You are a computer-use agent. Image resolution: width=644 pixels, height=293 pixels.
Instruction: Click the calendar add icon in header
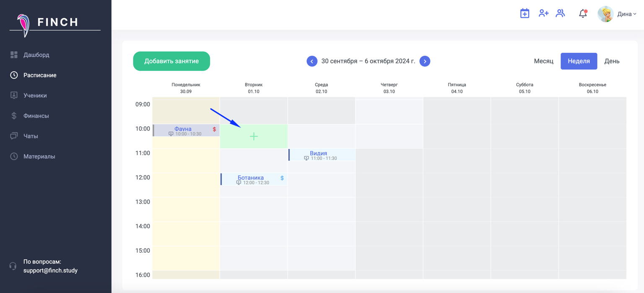(x=525, y=13)
